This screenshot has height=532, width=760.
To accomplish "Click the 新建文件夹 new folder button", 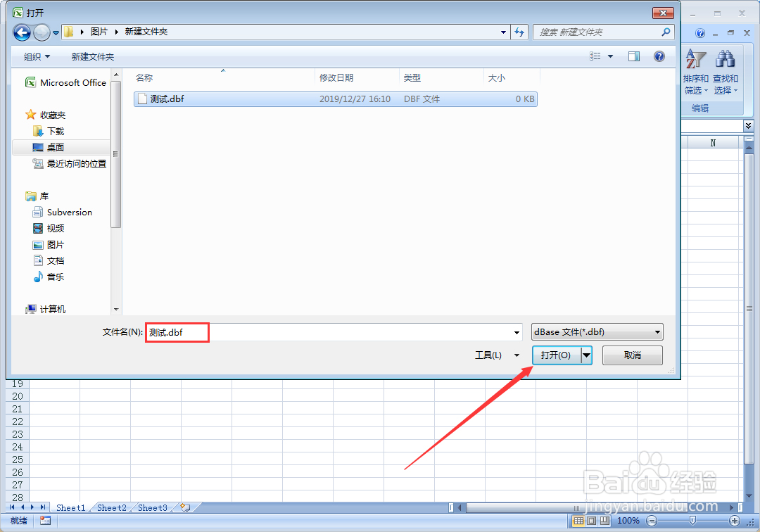I will pos(93,56).
